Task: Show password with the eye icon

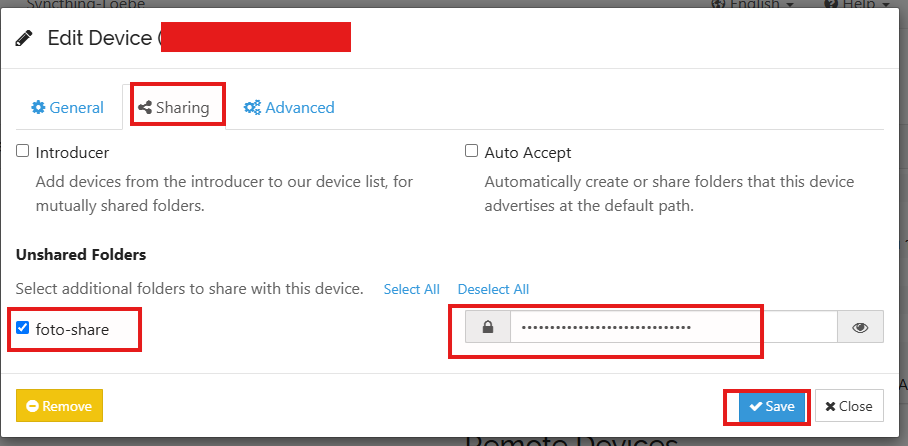Action: pyautogui.click(x=860, y=327)
